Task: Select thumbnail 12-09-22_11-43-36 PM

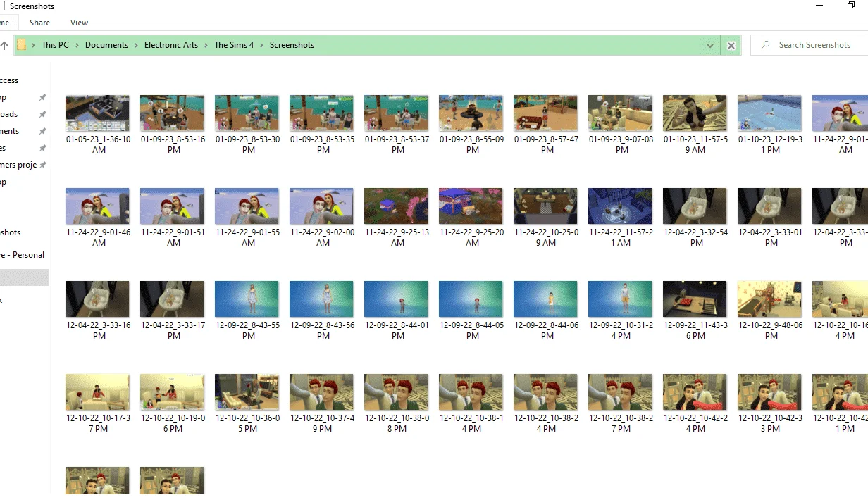Action: tap(695, 299)
